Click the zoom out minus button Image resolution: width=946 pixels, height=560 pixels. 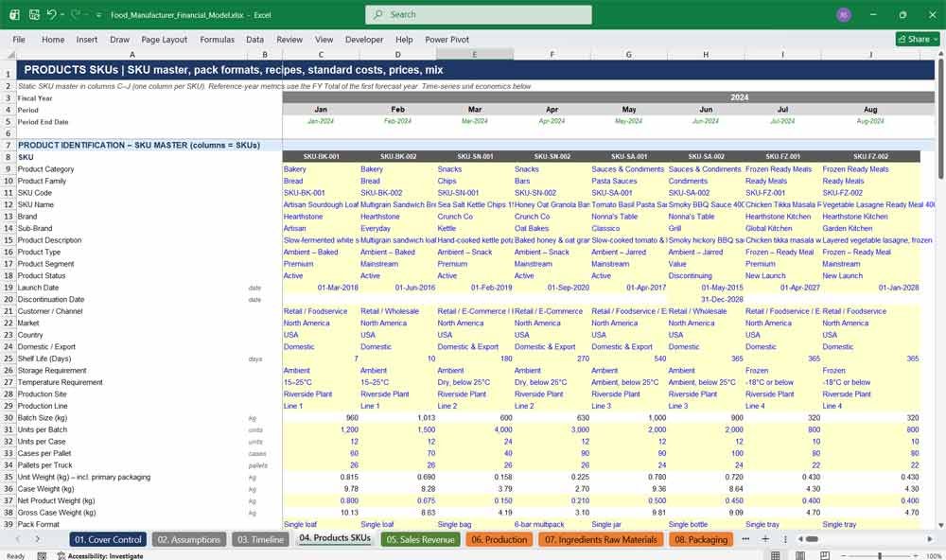pos(843,556)
